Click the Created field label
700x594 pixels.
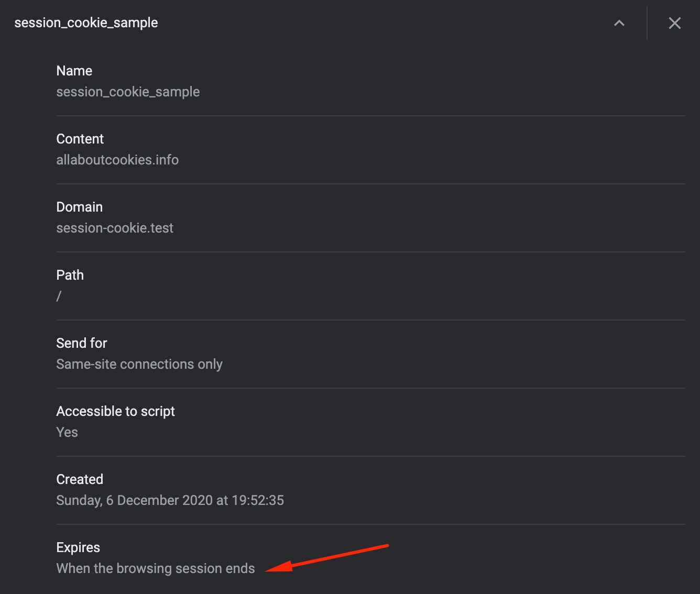(80, 479)
